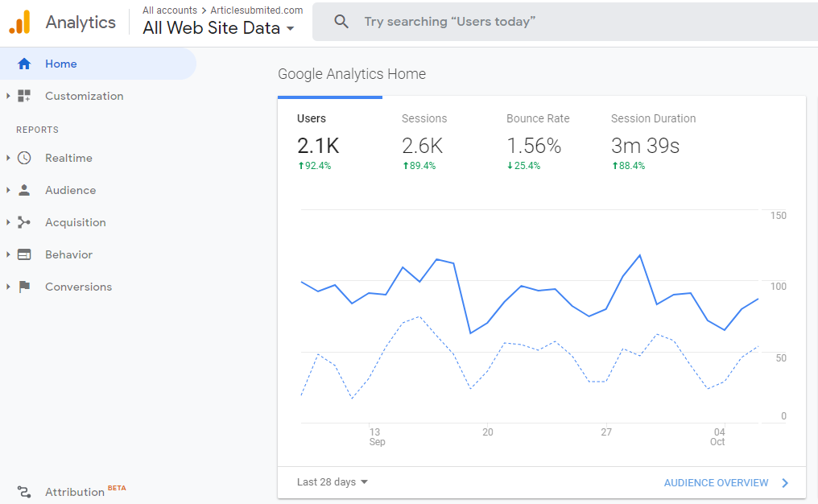Click the Attribution path icon
Image resolution: width=818 pixels, height=504 pixels.
pos(24,492)
